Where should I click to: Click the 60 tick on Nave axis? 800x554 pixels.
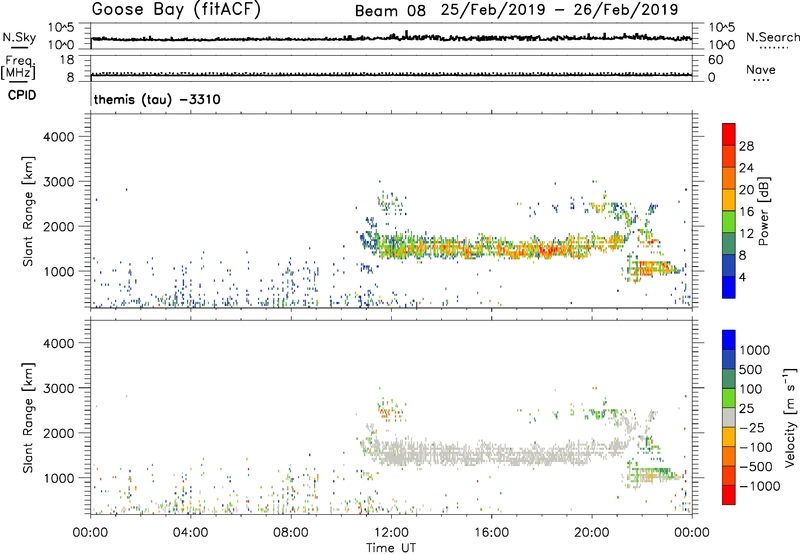[x=715, y=60]
